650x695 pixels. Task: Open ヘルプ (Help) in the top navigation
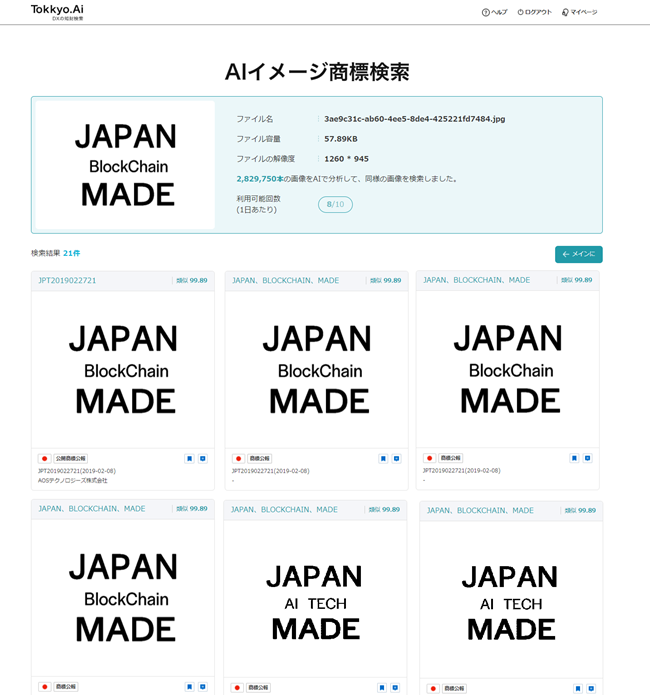494,12
